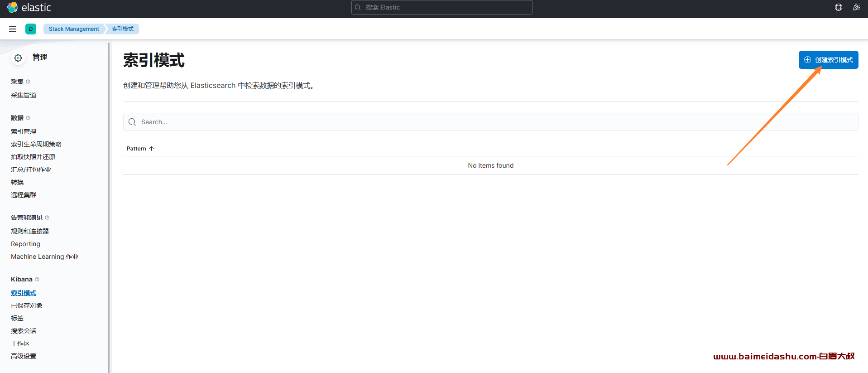Click the Elastic logo
This screenshot has width=868, height=373.
pyautogui.click(x=29, y=7)
